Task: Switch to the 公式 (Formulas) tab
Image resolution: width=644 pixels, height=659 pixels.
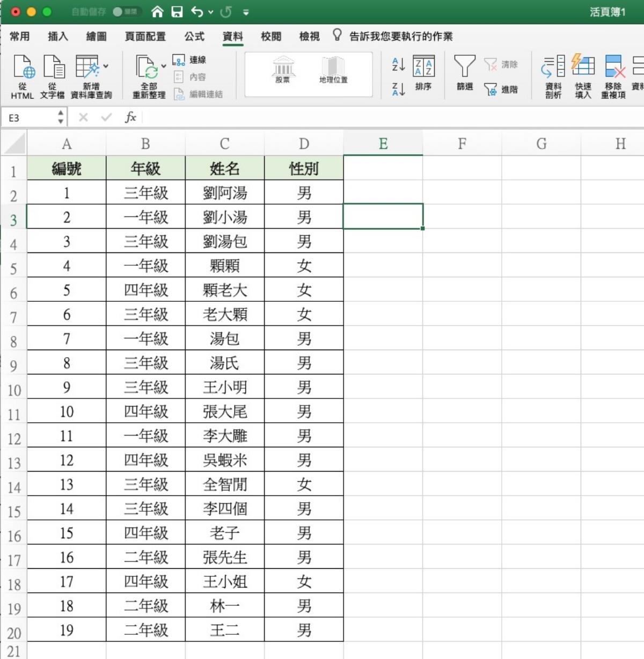Action: click(194, 37)
